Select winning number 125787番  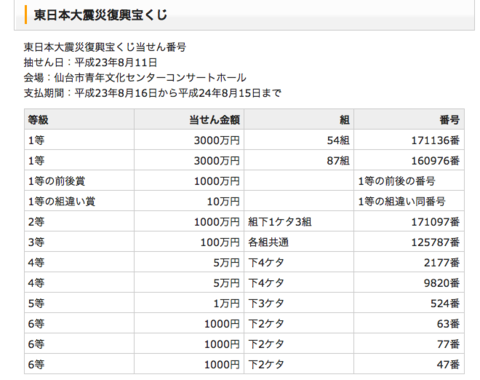click(x=435, y=242)
